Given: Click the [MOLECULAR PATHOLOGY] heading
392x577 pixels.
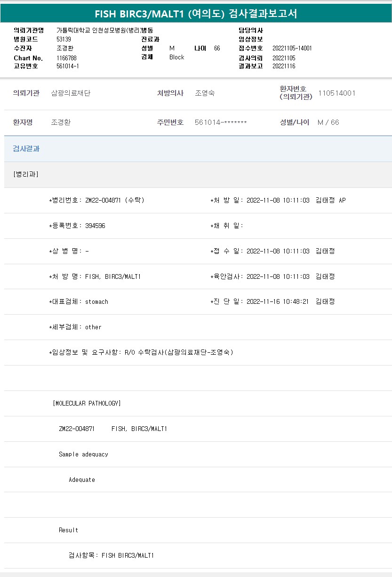Looking at the screenshot, I should click(x=87, y=403).
